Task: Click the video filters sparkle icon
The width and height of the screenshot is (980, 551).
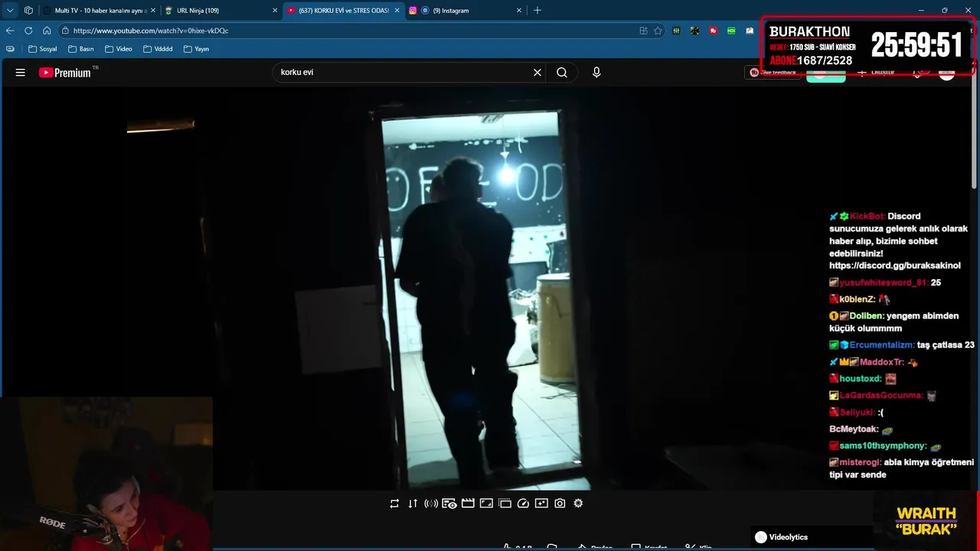Action: click(541, 504)
